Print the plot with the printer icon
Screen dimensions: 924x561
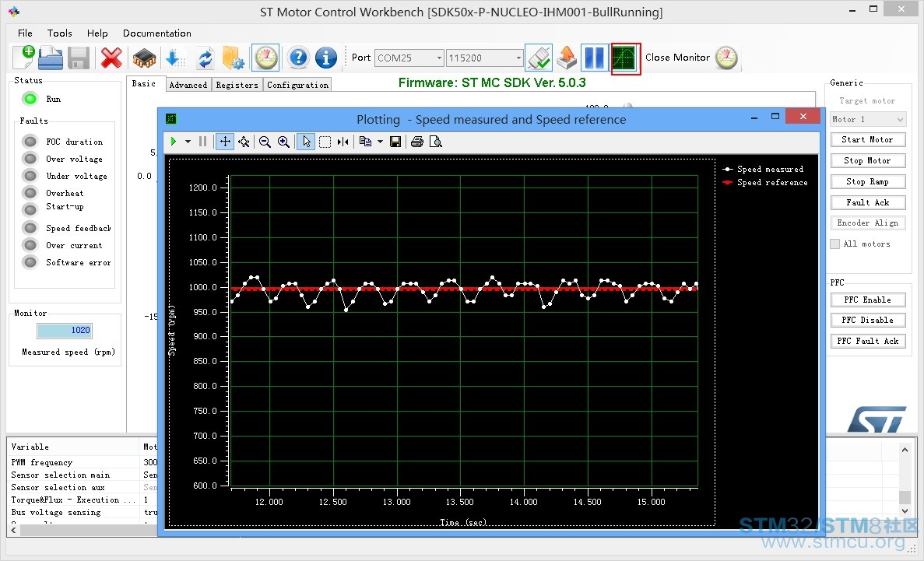point(417,142)
